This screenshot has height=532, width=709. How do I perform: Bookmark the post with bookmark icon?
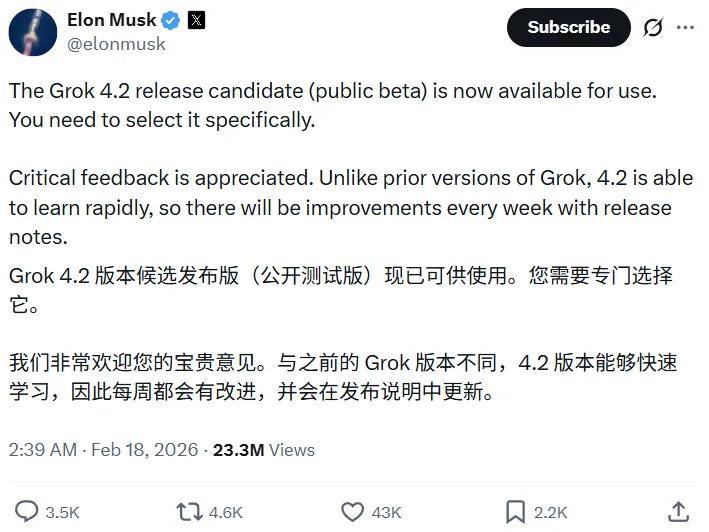point(514,512)
